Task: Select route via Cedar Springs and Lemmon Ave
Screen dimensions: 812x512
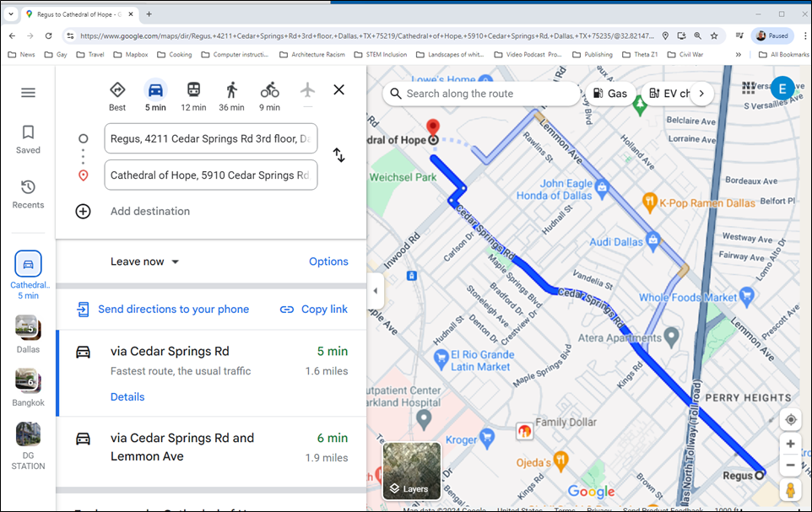Action: (x=211, y=451)
